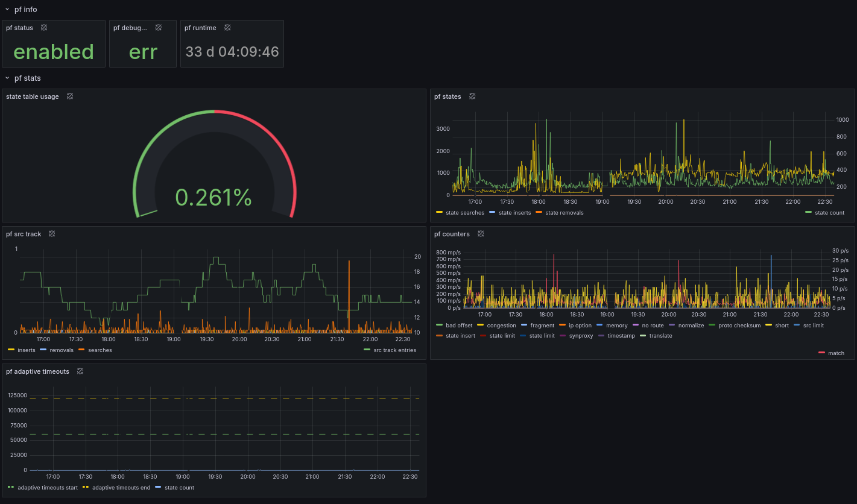Click the link icon beside pf src track
The image size is (857, 504).
(52, 234)
